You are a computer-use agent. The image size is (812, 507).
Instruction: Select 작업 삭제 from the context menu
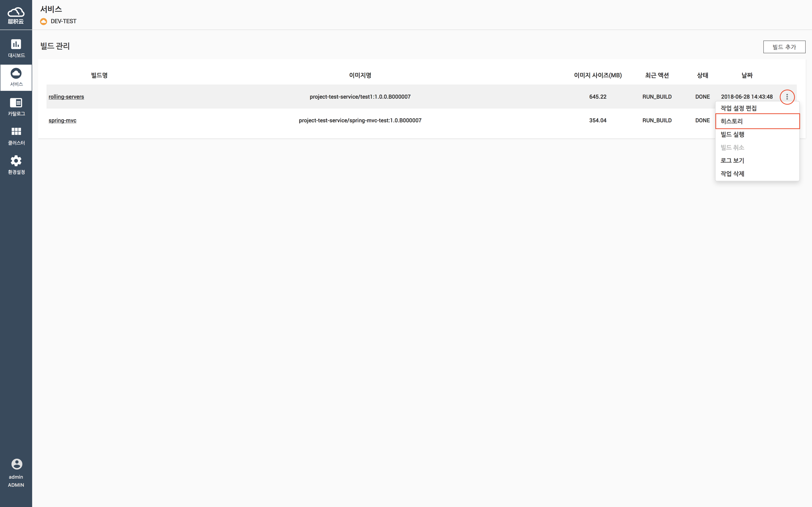[x=732, y=174]
